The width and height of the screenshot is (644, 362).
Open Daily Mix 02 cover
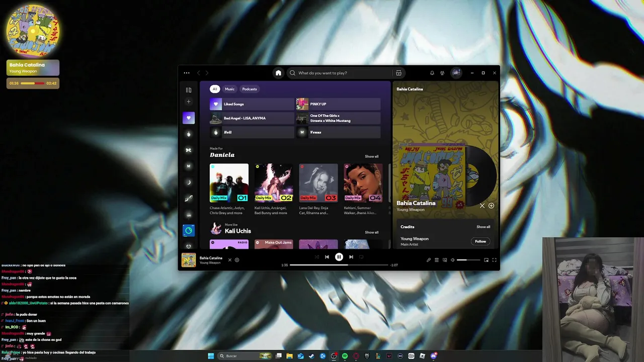(x=274, y=183)
